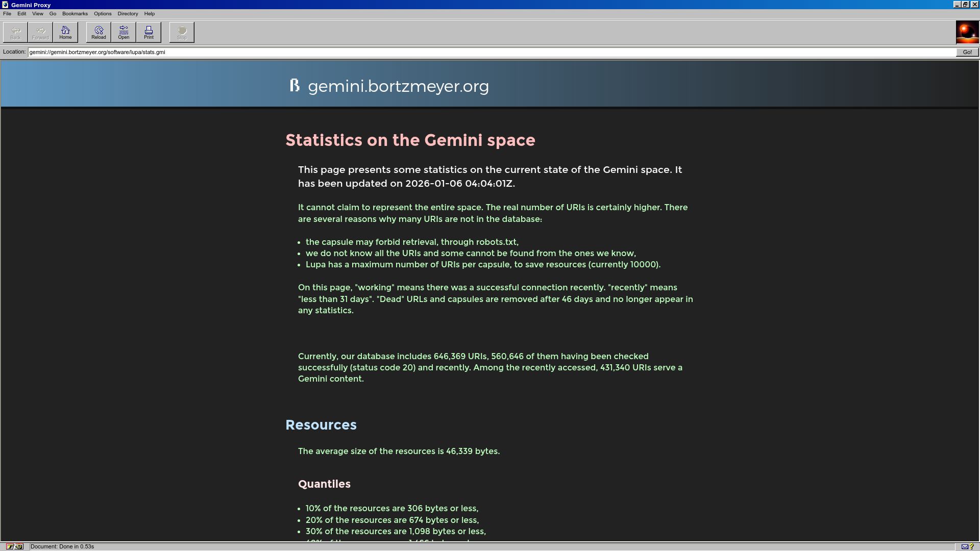Click the Location URL input field
The height and width of the screenshot is (551, 980).
492,52
